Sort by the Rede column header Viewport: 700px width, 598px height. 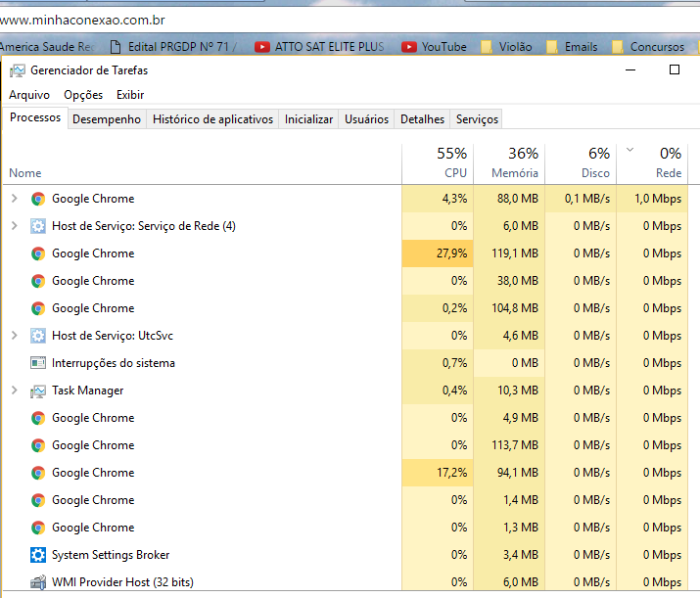click(x=652, y=163)
